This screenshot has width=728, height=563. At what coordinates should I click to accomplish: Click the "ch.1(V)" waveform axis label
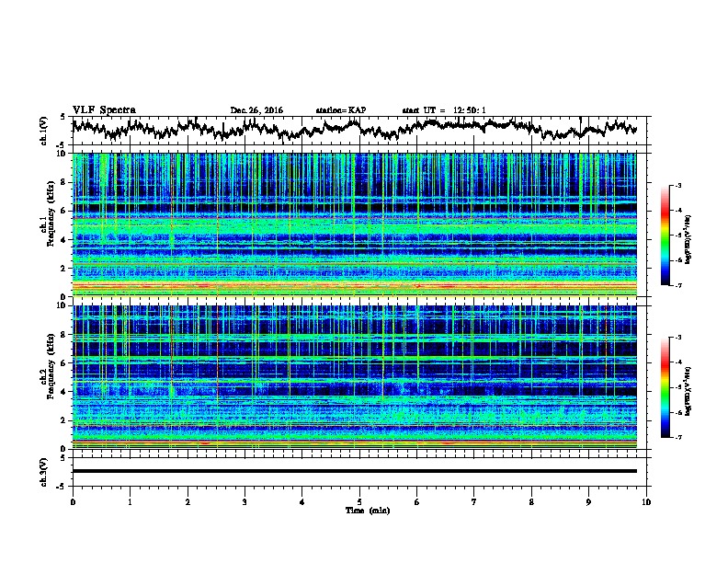(44, 131)
